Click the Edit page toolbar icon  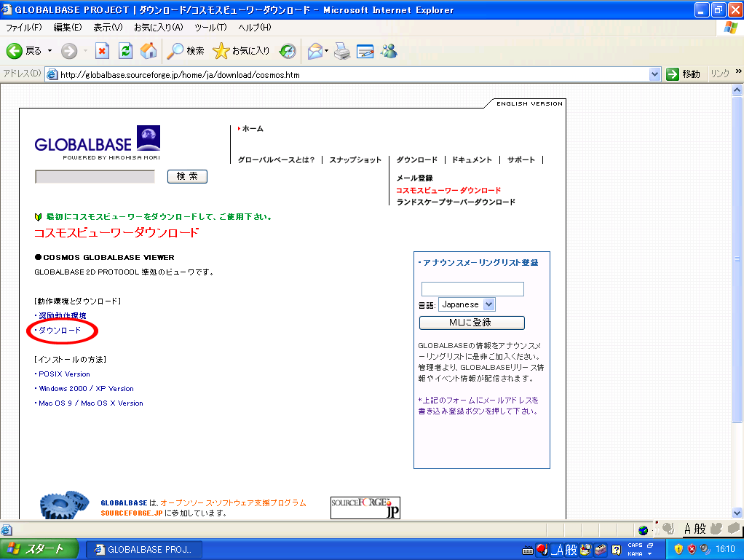tap(365, 51)
